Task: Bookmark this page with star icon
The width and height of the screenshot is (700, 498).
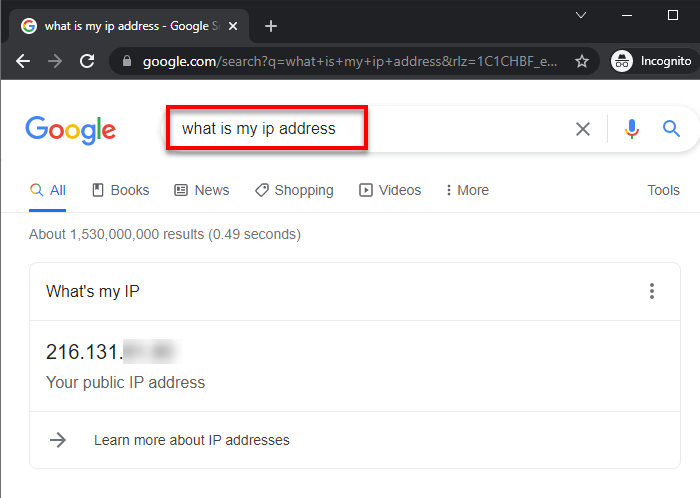Action: click(x=581, y=61)
